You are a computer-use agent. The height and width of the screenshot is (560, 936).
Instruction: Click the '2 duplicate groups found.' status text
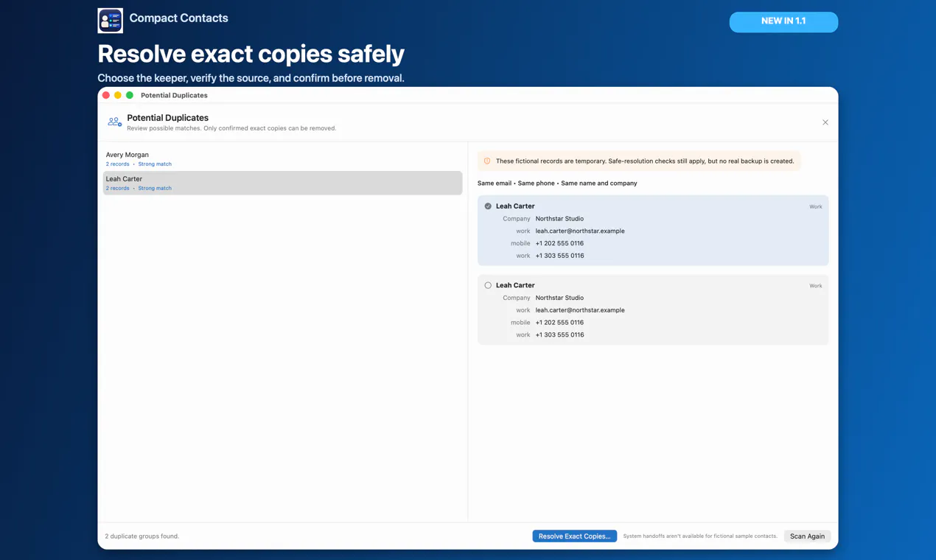(142, 536)
